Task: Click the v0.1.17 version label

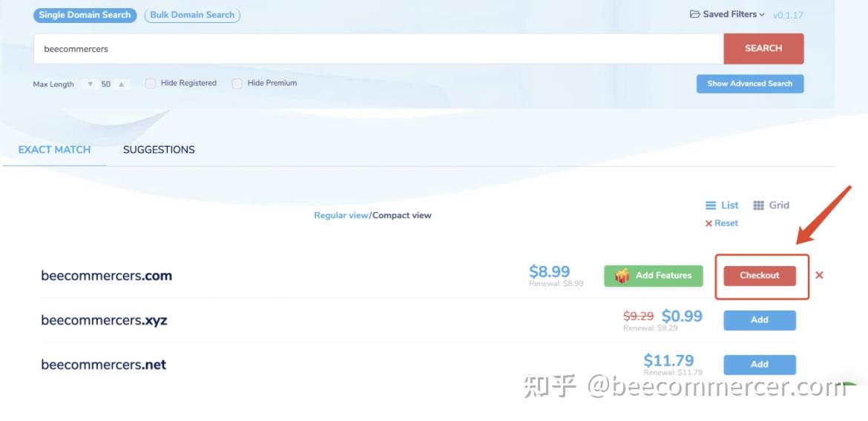Action: 788,16
